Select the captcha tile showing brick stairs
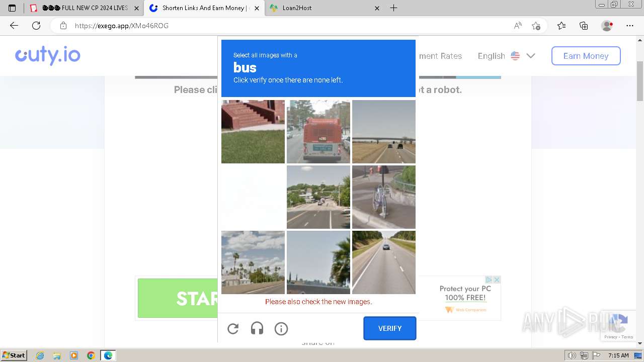The height and width of the screenshot is (362, 644). pos(253,132)
